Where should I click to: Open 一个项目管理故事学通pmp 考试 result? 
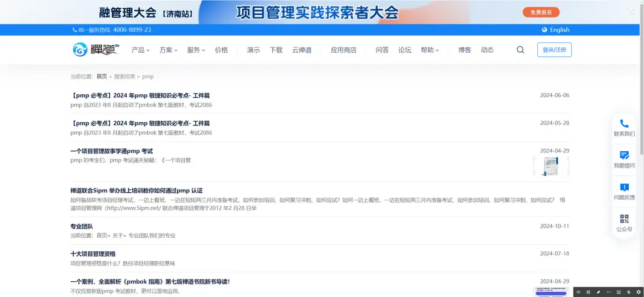[x=111, y=151]
